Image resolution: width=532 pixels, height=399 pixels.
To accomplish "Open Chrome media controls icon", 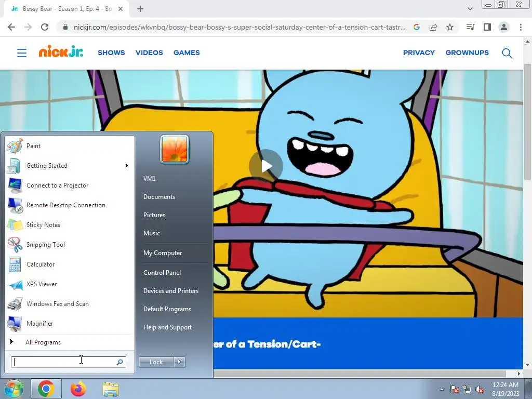I will (x=471, y=27).
